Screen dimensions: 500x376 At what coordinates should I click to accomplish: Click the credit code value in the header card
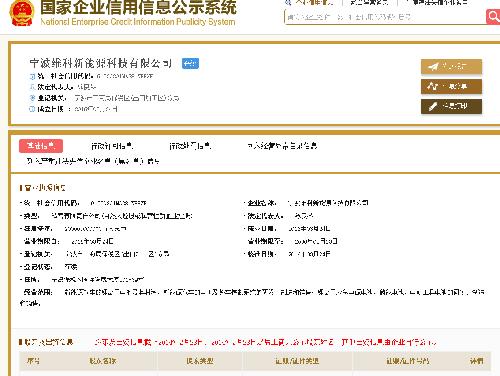click(125, 76)
